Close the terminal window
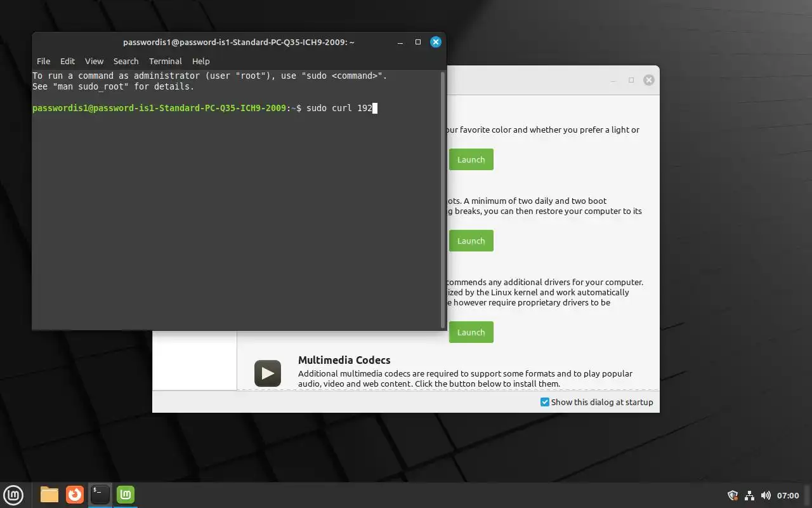Viewport: 812px width, 508px height. [x=435, y=42]
